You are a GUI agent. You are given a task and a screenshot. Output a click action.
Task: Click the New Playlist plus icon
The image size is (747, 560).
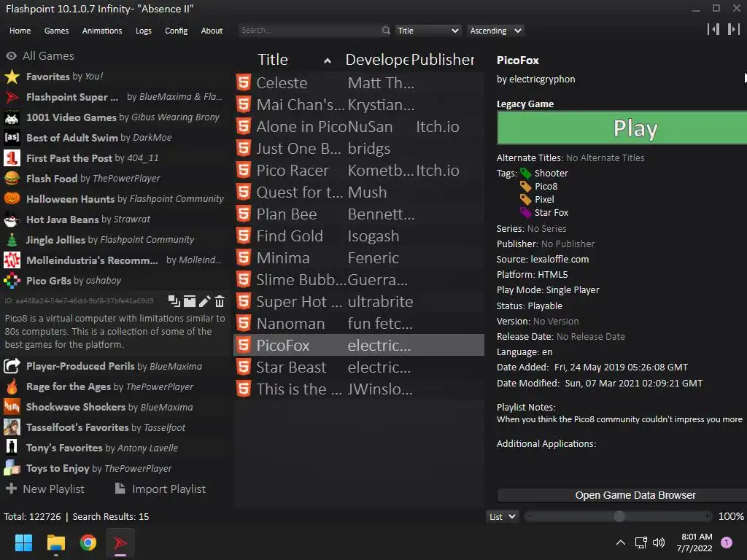pyautogui.click(x=12, y=489)
